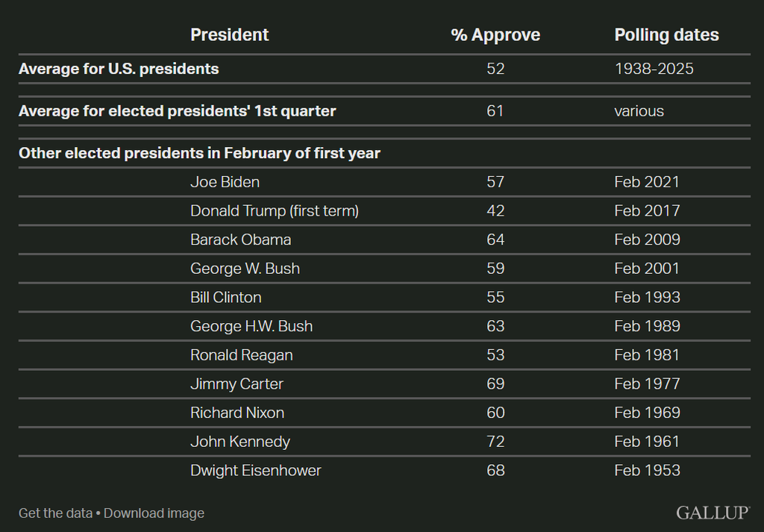Click John Kennedy's 72 approval value
This screenshot has height=532, width=764.
(495, 442)
